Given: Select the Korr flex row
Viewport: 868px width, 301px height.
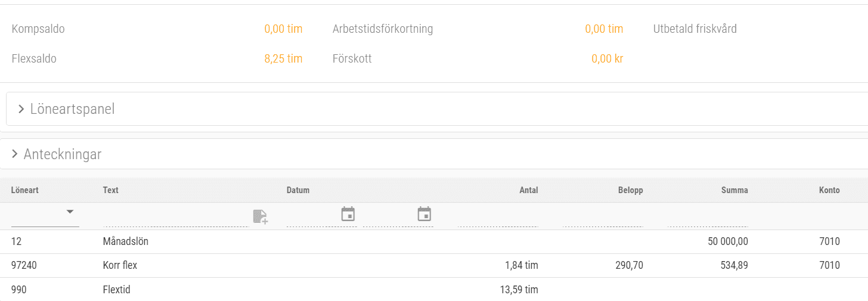Looking at the screenshot, I should (120, 265).
